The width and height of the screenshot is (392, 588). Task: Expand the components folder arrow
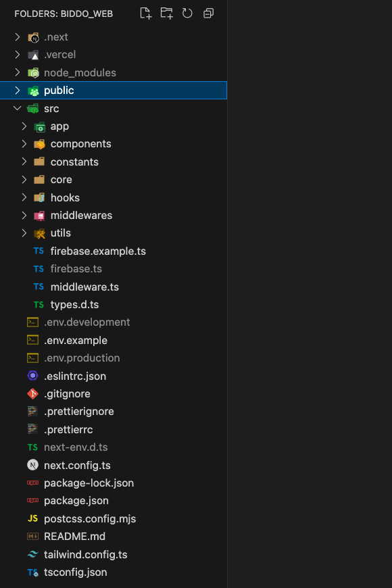pos(24,144)
